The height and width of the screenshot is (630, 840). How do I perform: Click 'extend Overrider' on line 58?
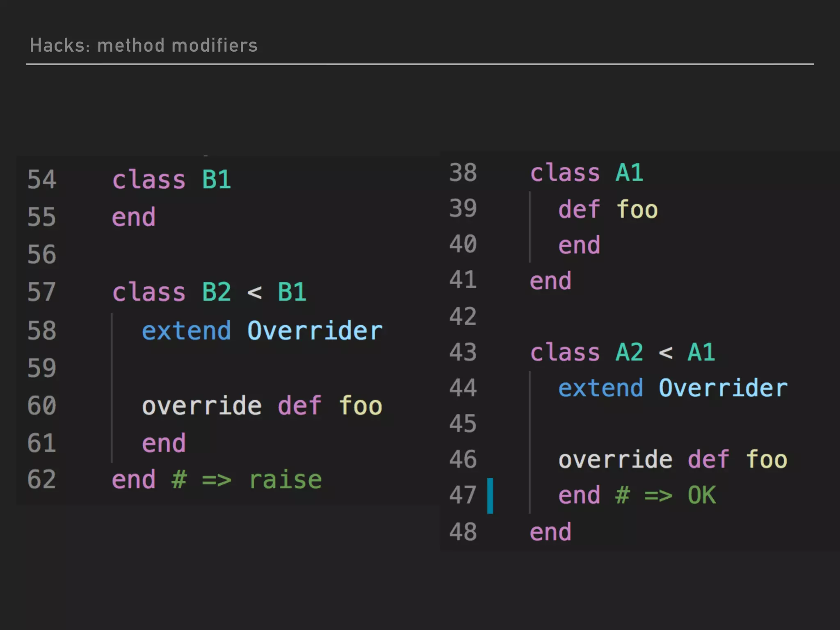pyautogui.click(x=262, y=331)
